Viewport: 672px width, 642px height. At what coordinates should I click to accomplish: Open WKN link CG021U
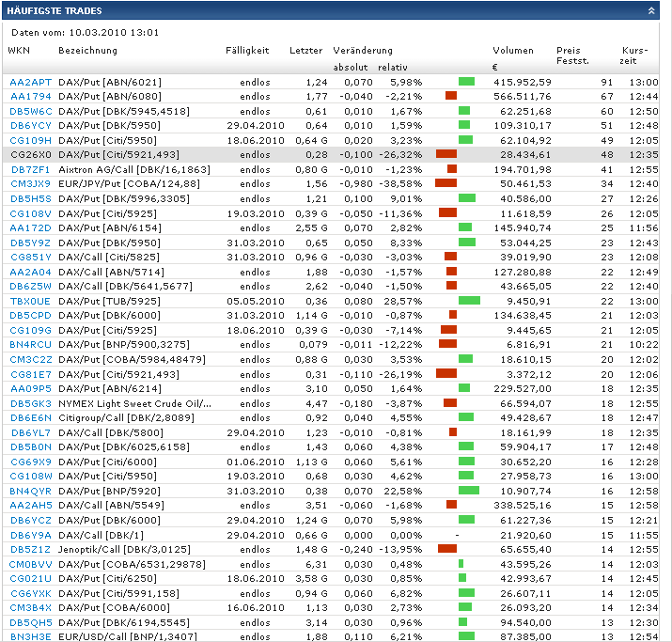tap(30, 579)
